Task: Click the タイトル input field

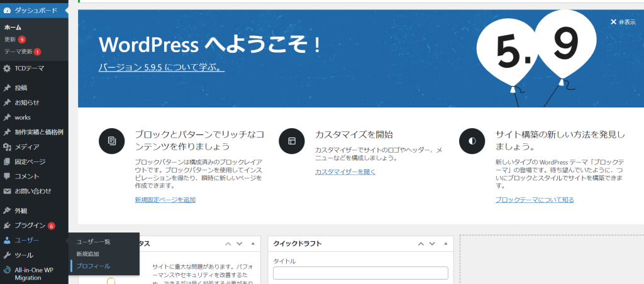Action: [360, 273]
